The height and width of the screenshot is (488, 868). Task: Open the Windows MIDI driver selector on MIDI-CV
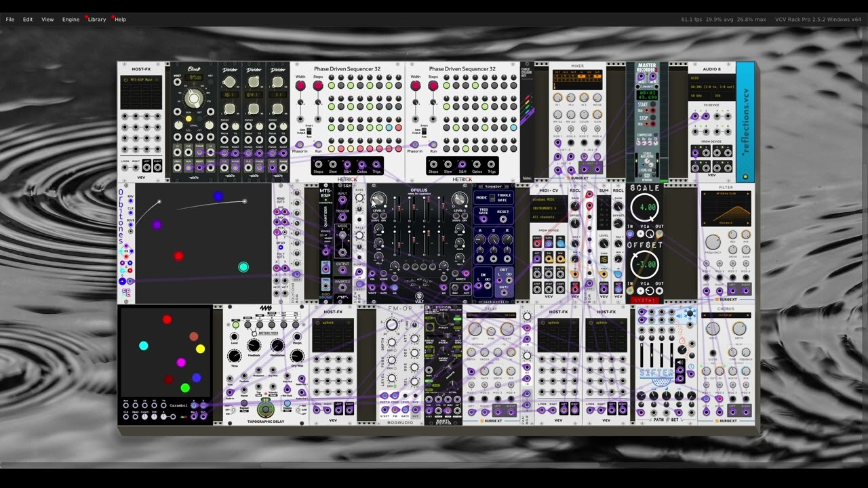click(x=549, y=200)
